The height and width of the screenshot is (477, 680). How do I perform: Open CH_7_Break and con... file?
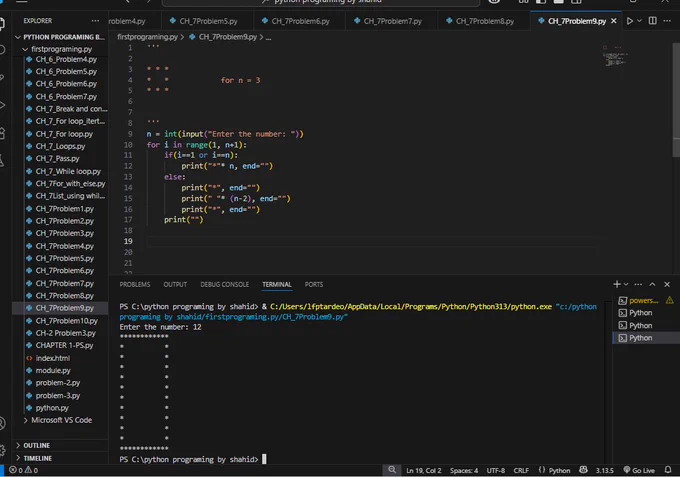click(67, 109)
